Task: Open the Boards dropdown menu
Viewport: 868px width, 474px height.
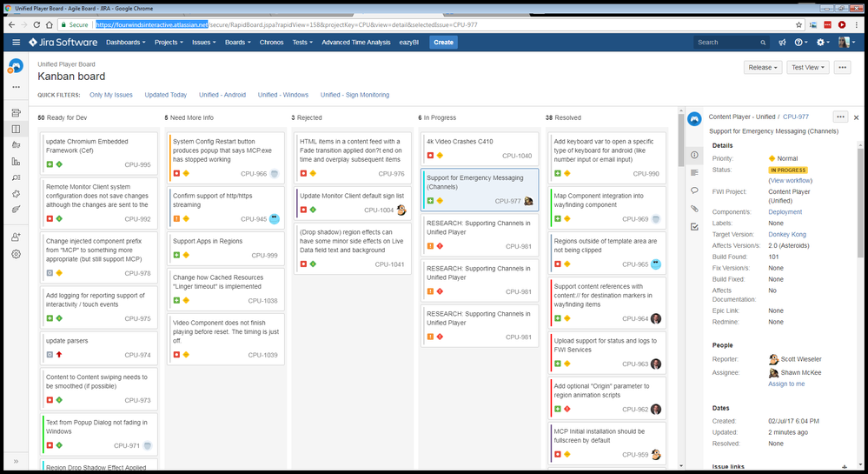Action: click(237, 42)
